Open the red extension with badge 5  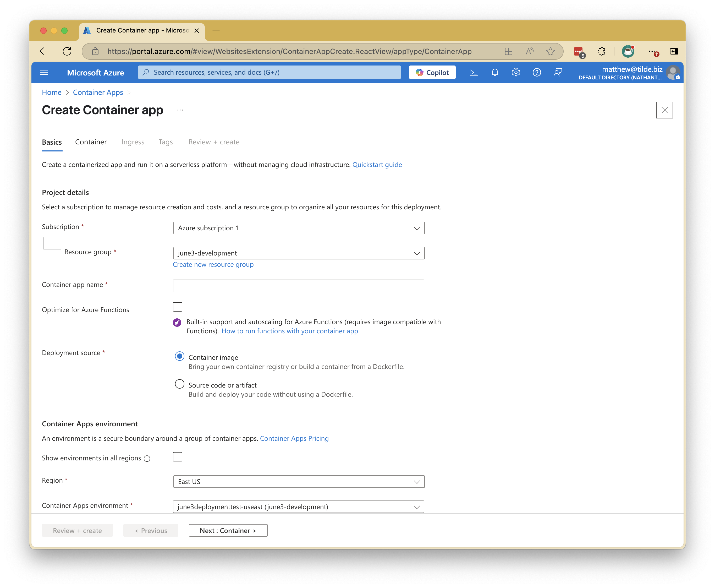click(579, 52)
